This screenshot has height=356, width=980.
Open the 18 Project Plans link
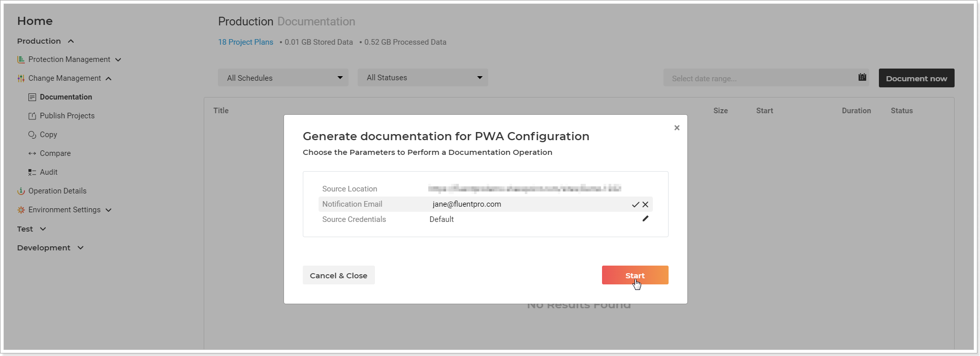click(x=246, y=42)
